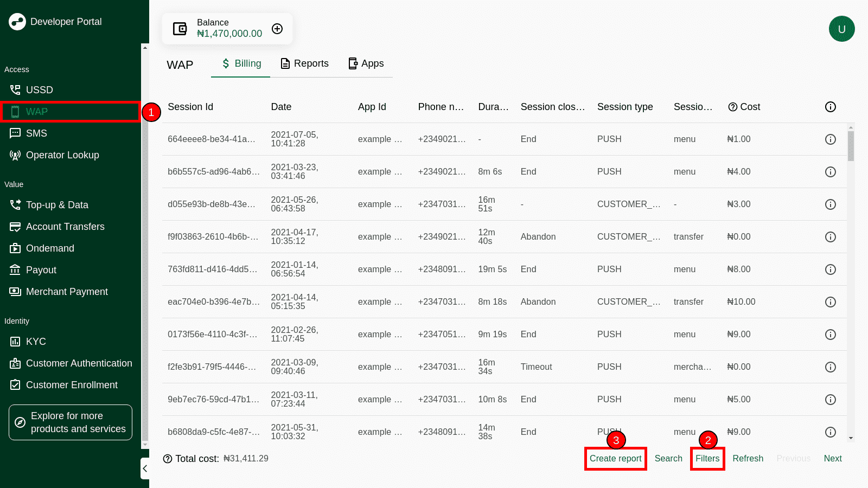868x488 pixels.
Task: Click the add balance plus icon
Action: (277, 29)
